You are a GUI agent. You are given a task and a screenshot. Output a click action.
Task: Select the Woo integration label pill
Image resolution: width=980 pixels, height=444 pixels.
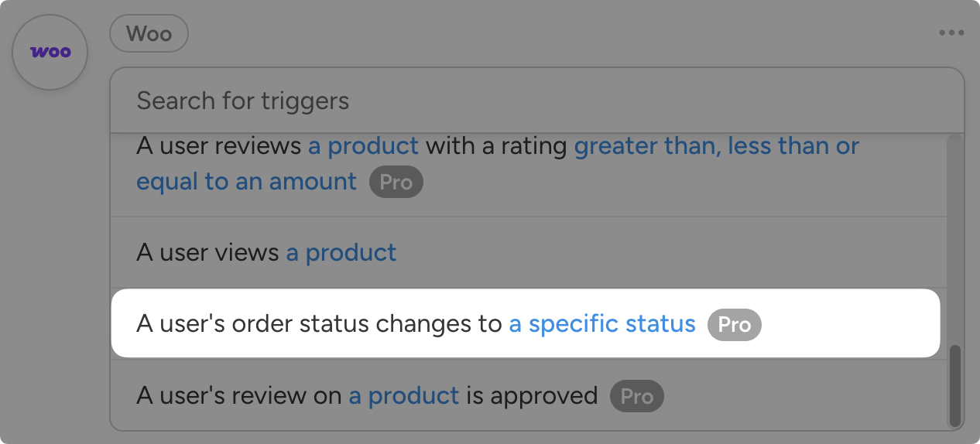149,34
